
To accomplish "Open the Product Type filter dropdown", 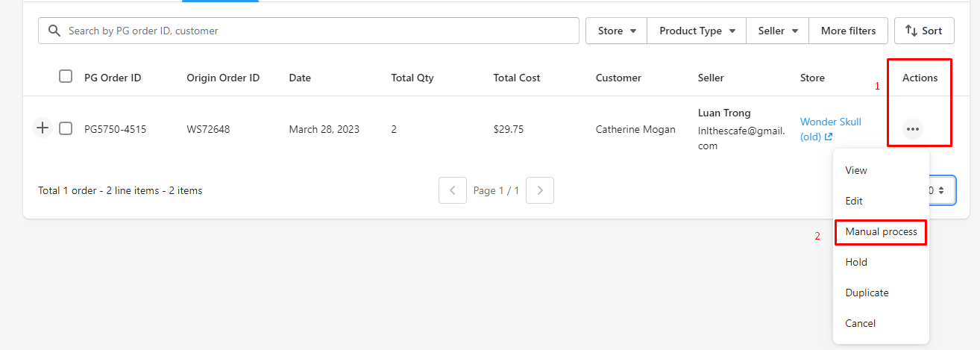I will coord(697,31).
